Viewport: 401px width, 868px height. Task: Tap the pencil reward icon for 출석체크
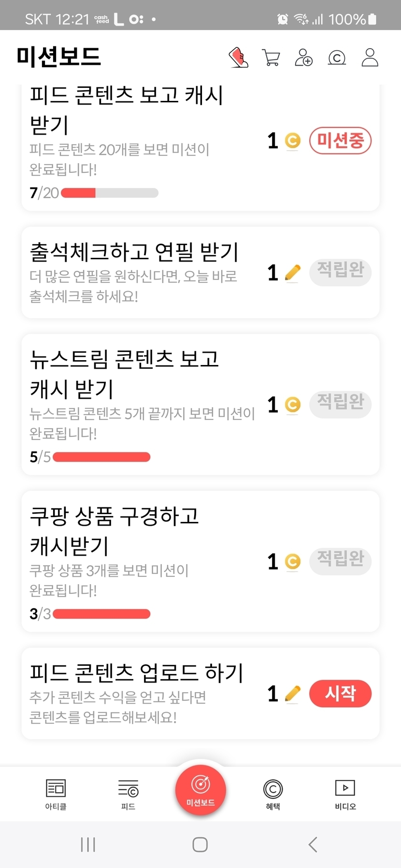point(293,273)
